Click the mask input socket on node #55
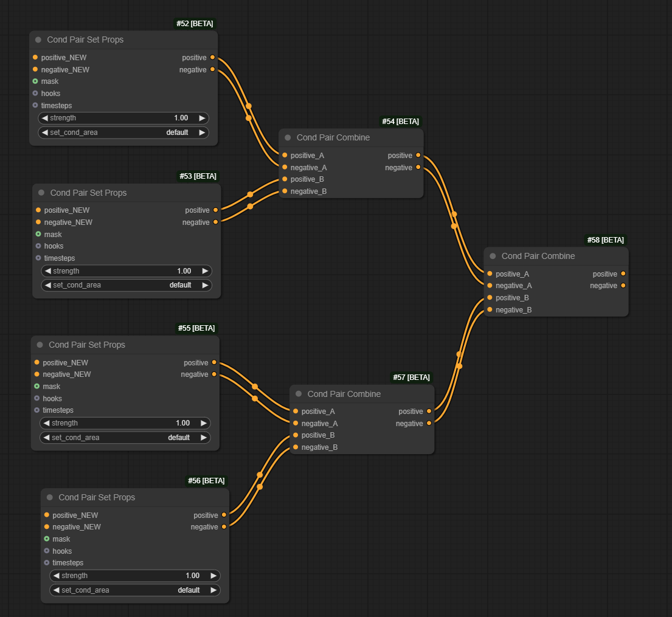 38,386
